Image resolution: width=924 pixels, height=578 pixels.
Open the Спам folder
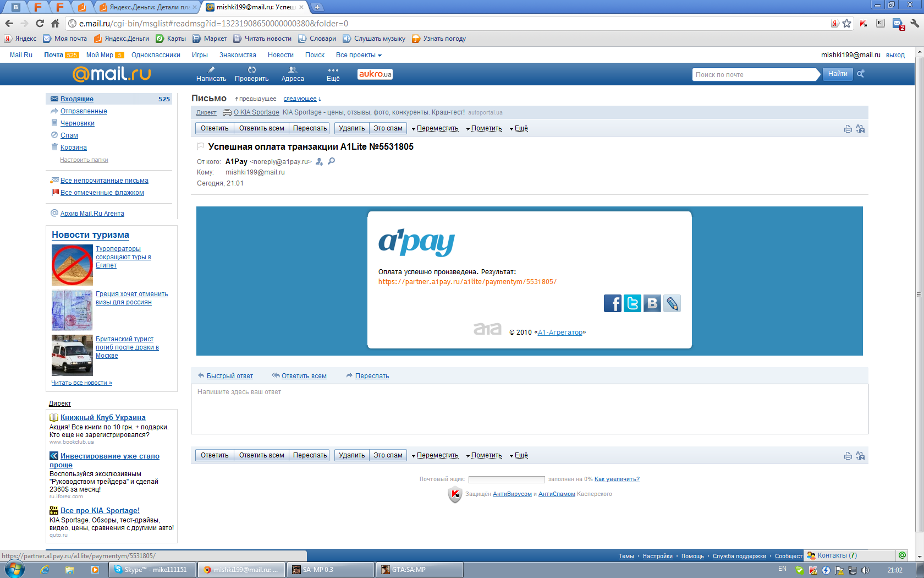click(x=69, y=135)
